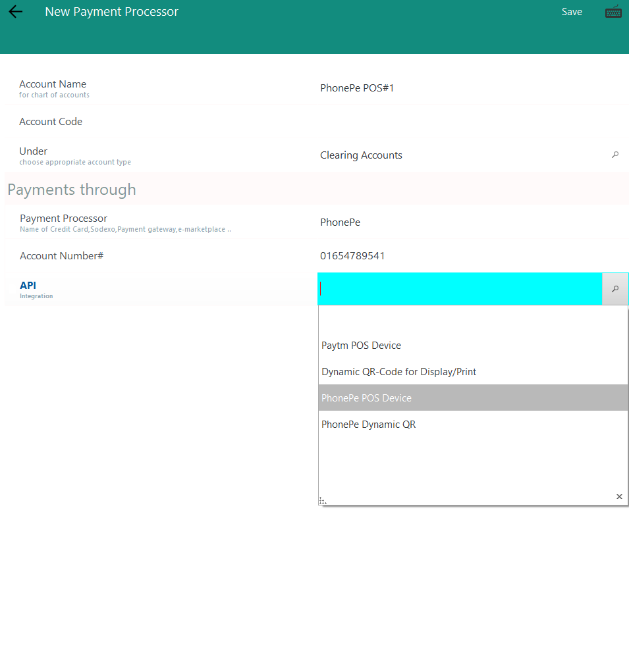Click search icon in the Under field
Viewport: 629px width, 672px height.
pyautogui.click(x=615, y=155)
